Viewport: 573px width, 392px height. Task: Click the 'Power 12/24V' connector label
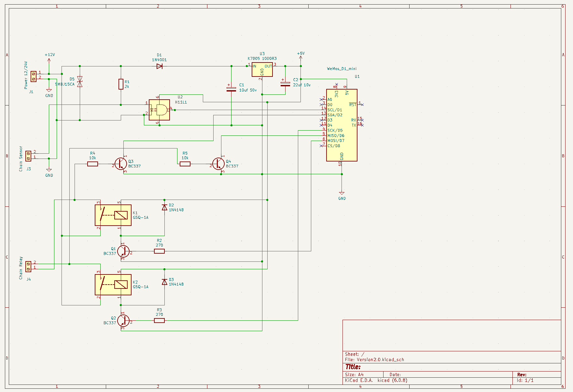coord(26,75)
